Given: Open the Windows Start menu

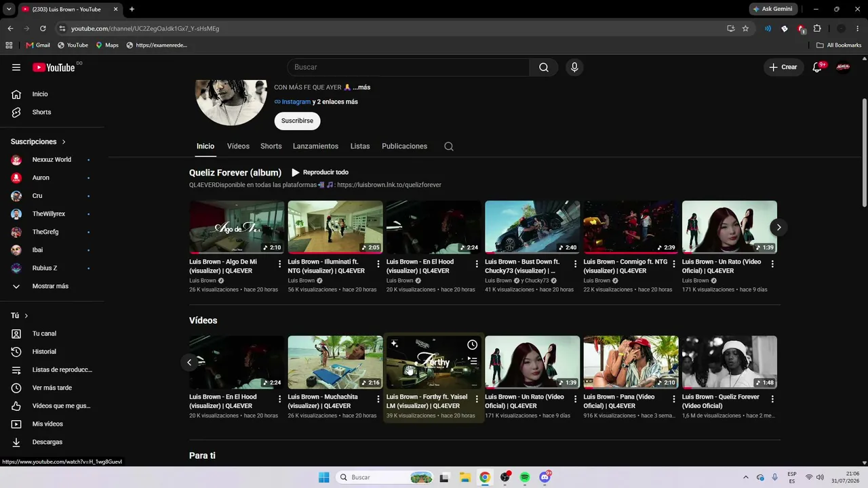Looking at the screenshot, I should point(323,477).
